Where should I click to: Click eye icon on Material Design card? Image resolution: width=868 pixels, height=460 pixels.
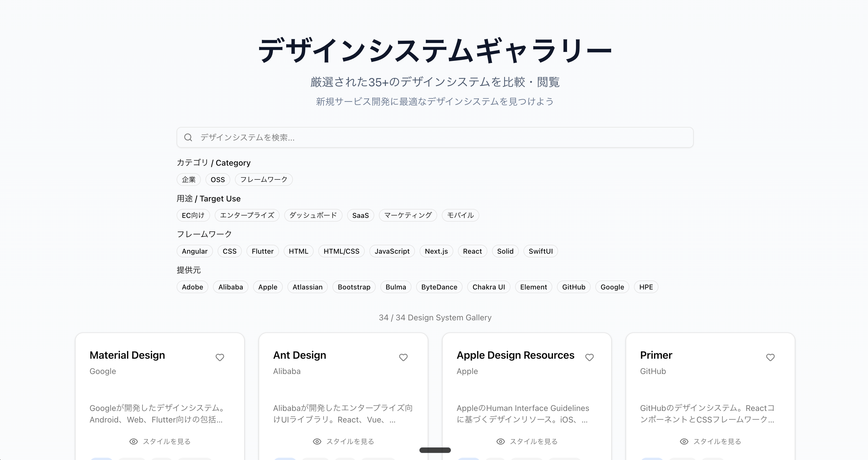coord(133,442)
